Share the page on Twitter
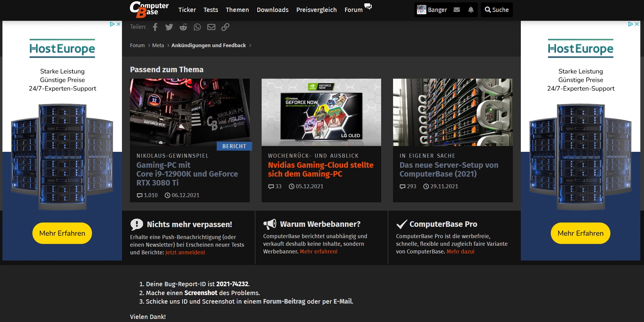The image size is (644, 322). point(169,27)
